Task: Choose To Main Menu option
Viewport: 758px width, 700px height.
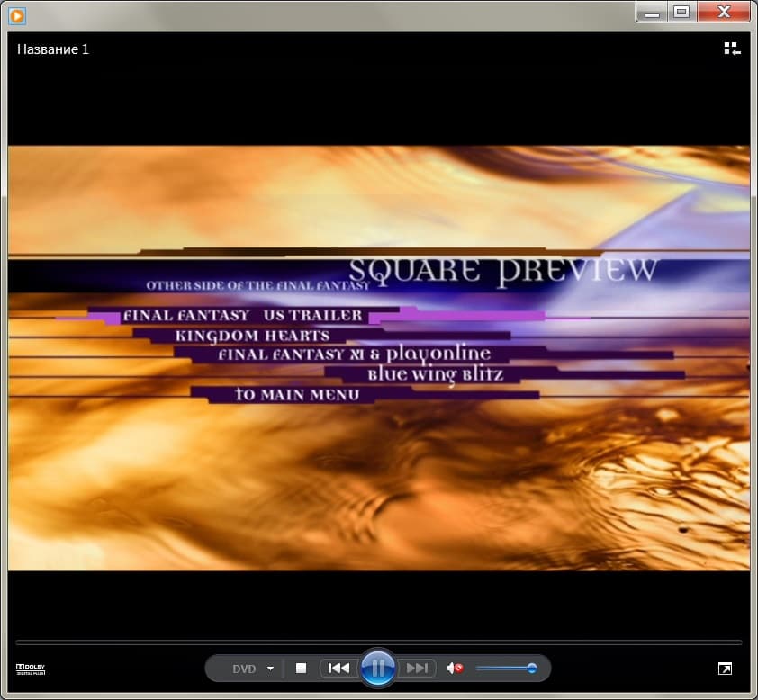Action: pos(297,395)
